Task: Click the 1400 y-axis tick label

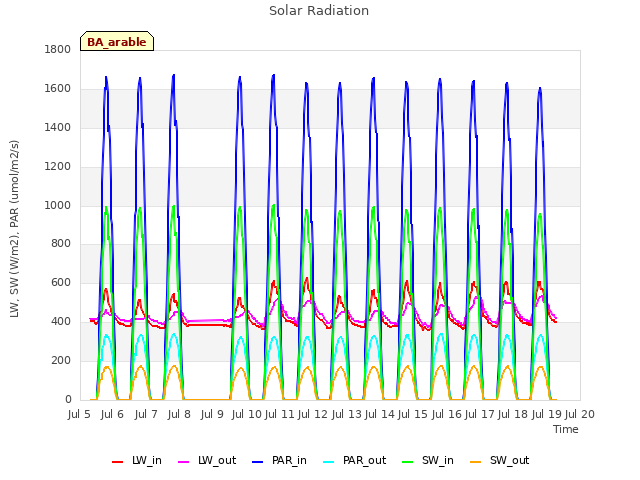Action: 58,127
